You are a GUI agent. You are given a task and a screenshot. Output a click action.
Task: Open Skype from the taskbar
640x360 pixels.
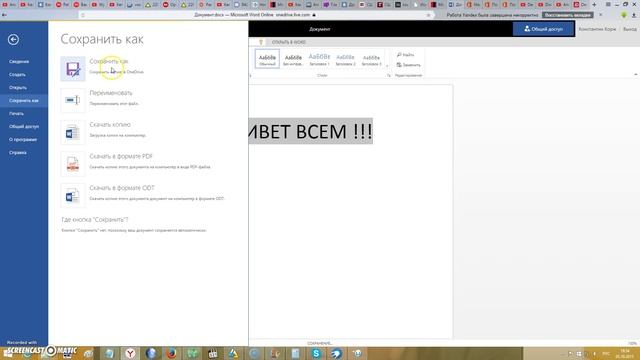316,353
